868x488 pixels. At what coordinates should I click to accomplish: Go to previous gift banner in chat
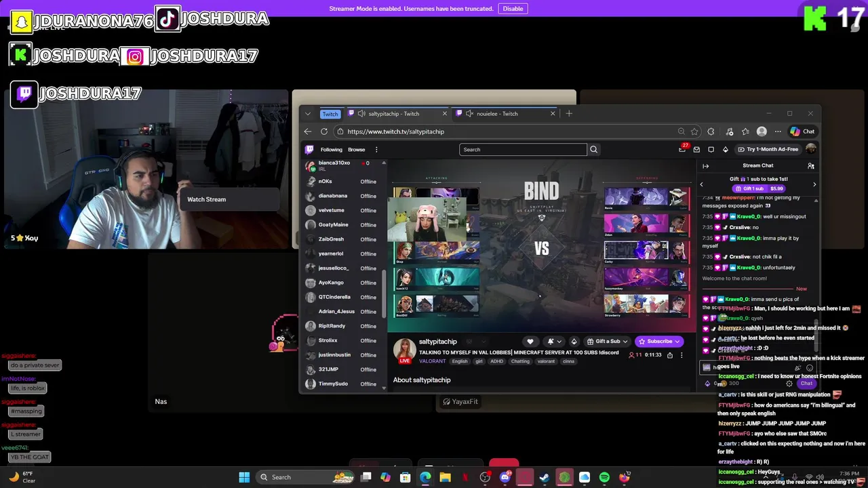[702, 184]
